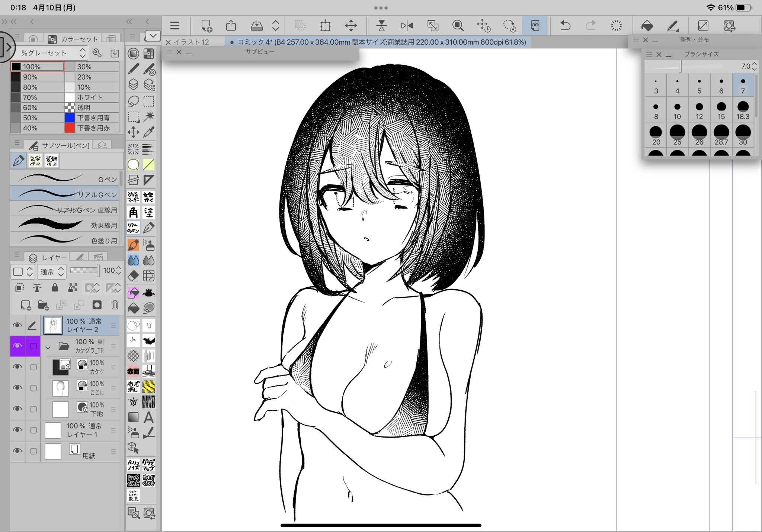Select the eraser tool icon
The height and width of the screenshot is (532, 762).
[x=133, y=276]
